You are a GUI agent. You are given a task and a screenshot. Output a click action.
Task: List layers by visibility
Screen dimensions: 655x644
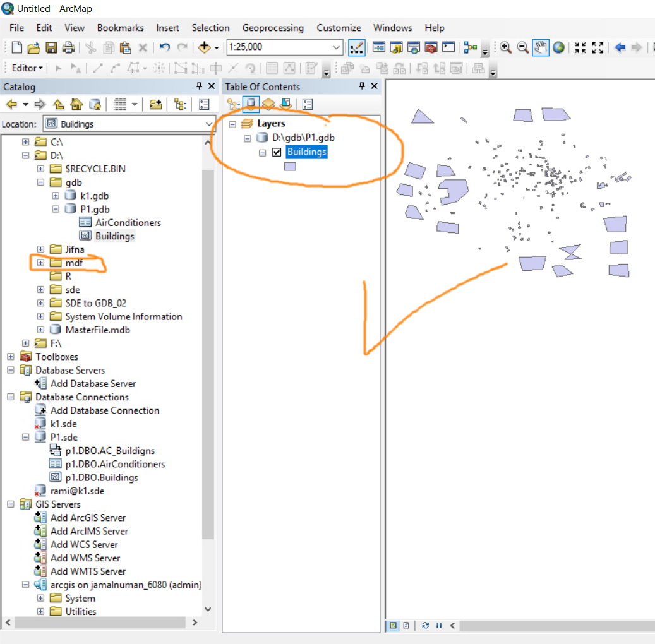[268, 104]
